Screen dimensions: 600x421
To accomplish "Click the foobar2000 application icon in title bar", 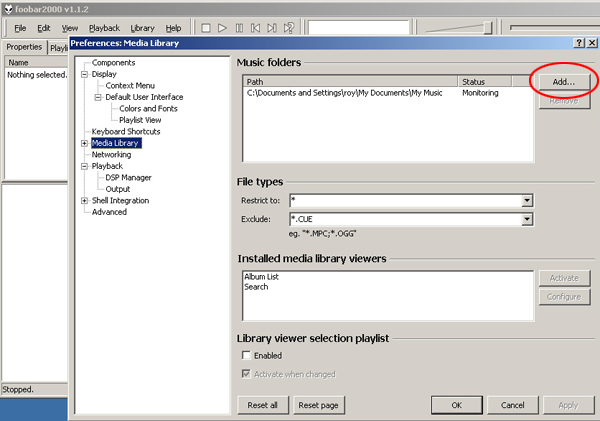I will point(8,9).
